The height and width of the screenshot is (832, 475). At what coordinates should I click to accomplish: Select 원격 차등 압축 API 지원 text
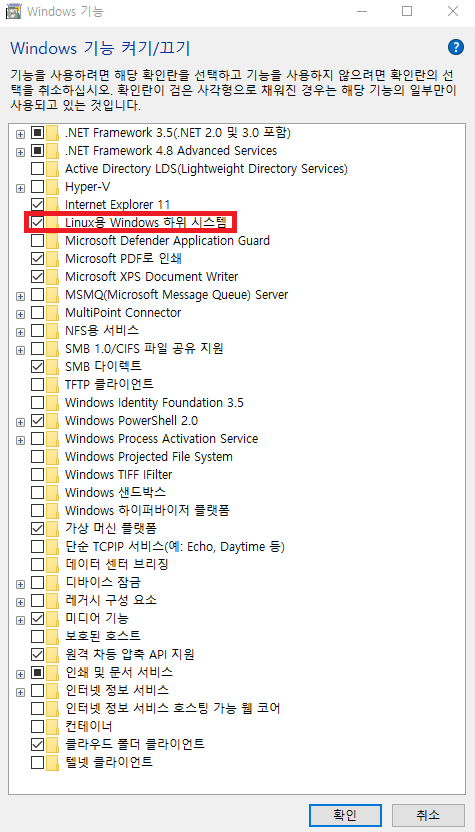click(129, 654)
